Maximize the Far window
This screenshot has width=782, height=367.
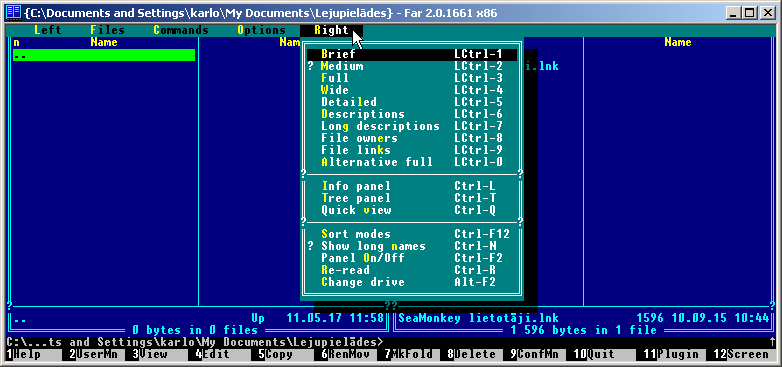tap(749, 13)
